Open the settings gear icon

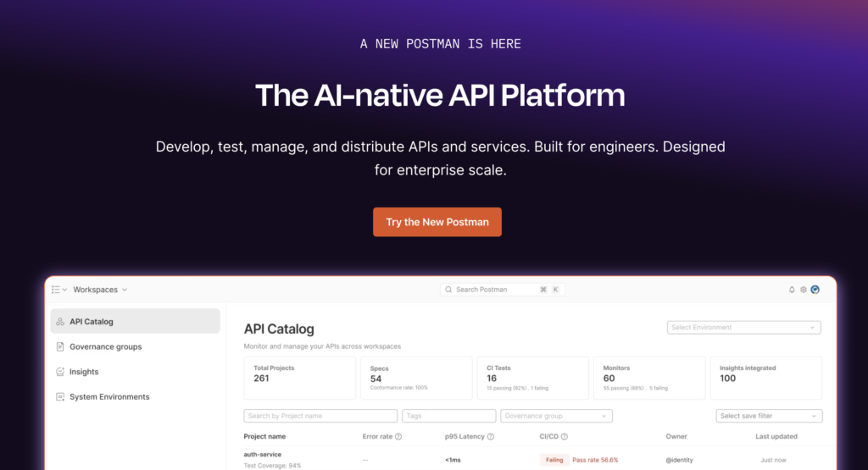804,289
